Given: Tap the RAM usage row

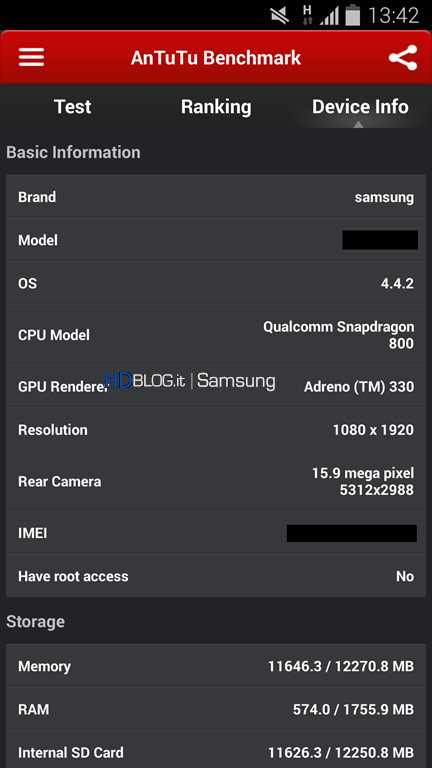Looking at the screenshot, I should click(216, 709).
